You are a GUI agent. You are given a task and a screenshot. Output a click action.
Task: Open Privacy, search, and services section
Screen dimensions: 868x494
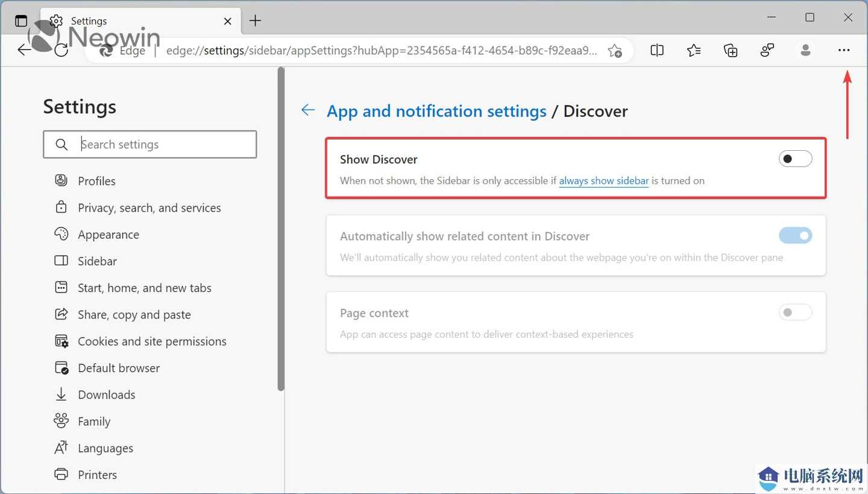149,207
